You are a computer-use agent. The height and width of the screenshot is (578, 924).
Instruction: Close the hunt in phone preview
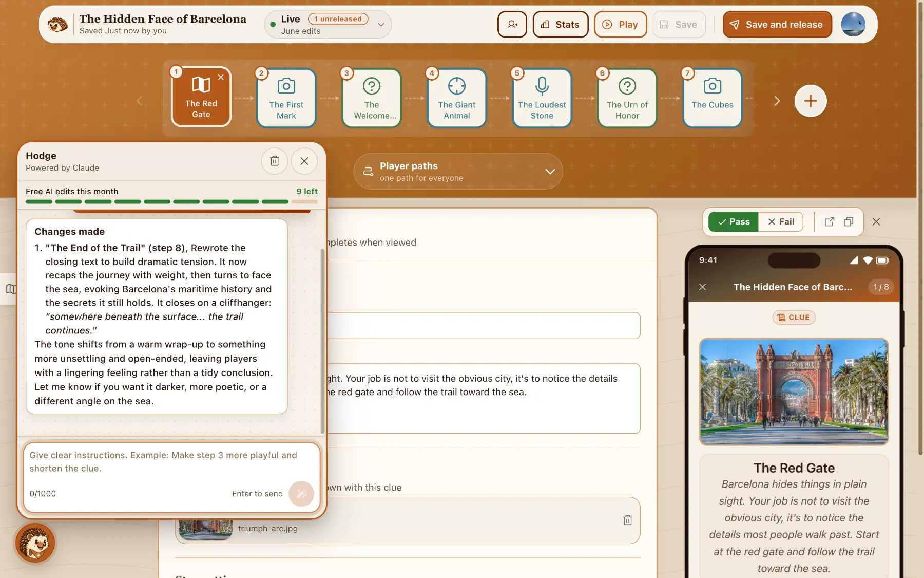click(x=703, y=287)
